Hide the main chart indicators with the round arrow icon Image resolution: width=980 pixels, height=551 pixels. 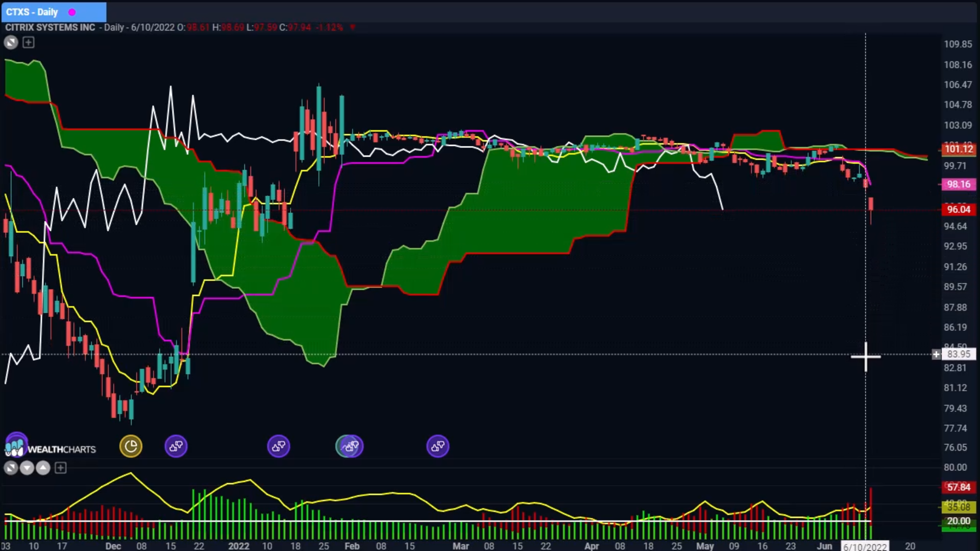tap(11, 42)
